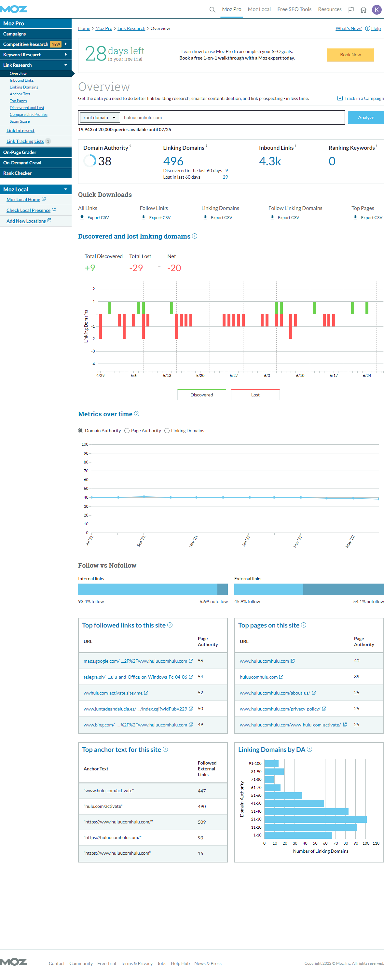Click the domain search input field

[x=232, y=117]
